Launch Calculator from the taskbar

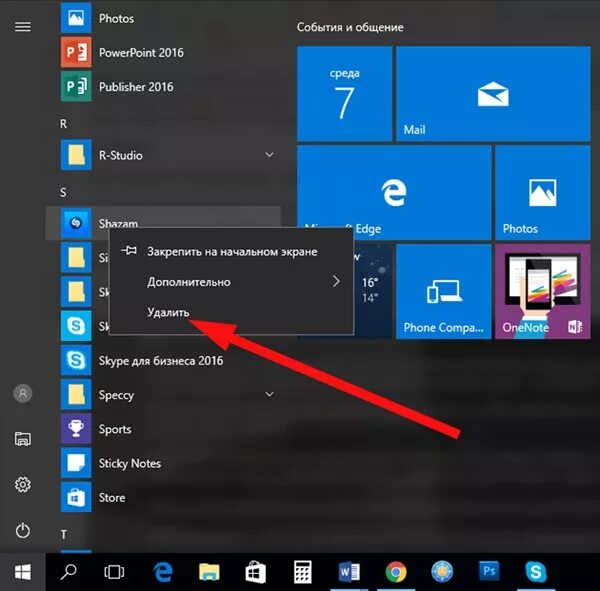click(x=302, y=572)
